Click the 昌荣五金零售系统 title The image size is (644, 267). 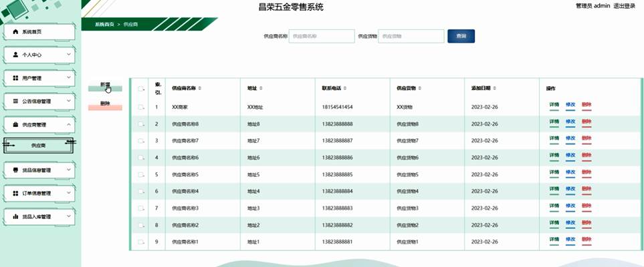(x=291, y=7)
